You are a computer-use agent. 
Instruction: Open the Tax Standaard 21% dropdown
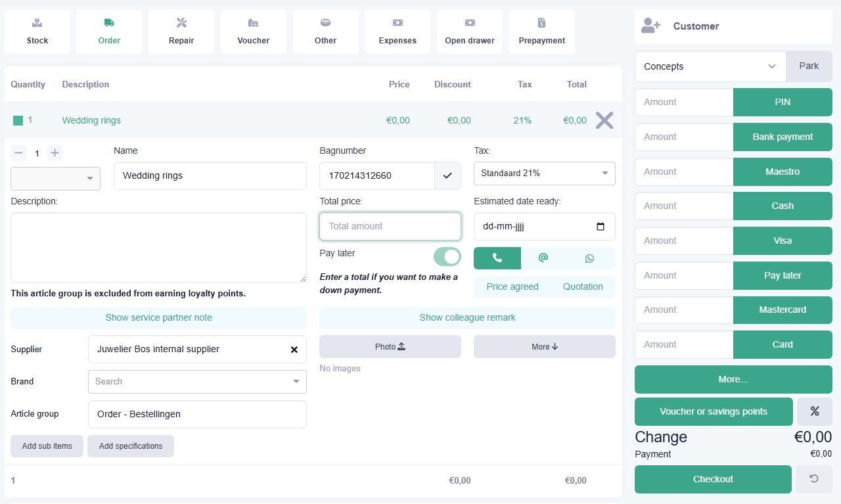pos(544,173)
